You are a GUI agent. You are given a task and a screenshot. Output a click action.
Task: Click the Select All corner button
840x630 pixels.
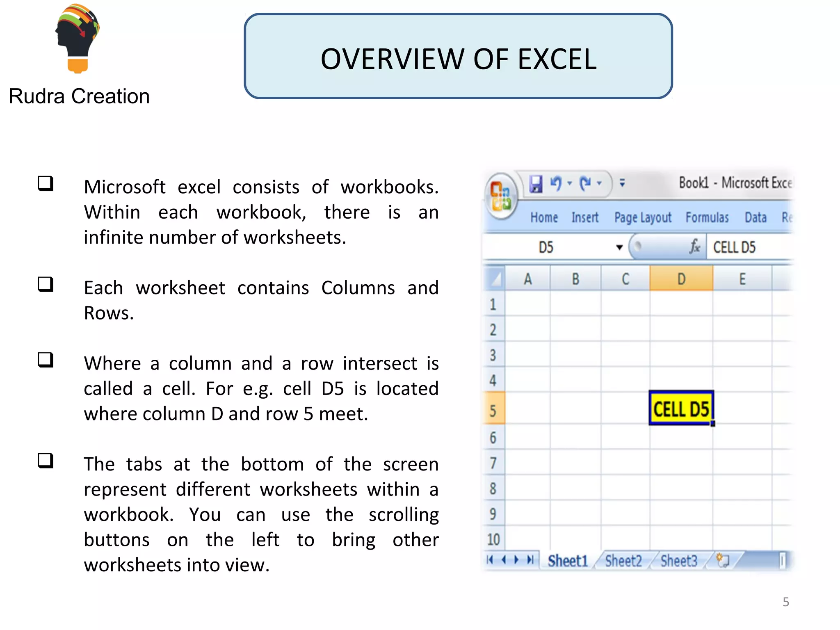click(x=495, y=278)
